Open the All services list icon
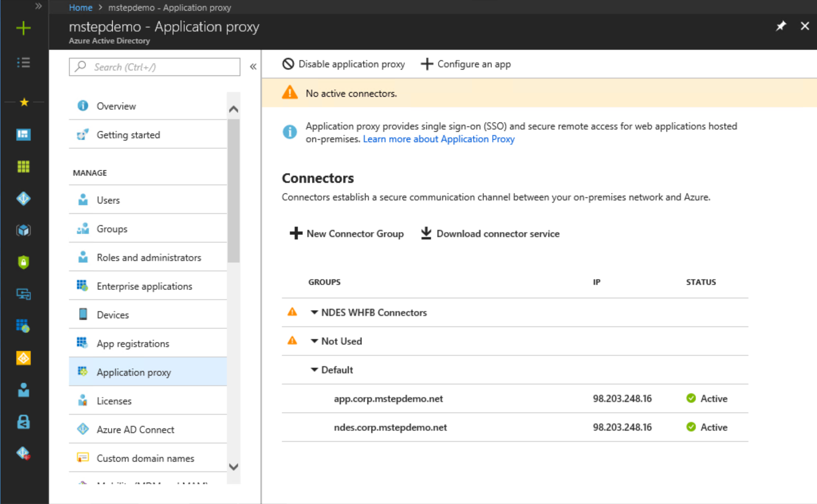The height and width of the screenshot is (504, 817). (24, 63)
